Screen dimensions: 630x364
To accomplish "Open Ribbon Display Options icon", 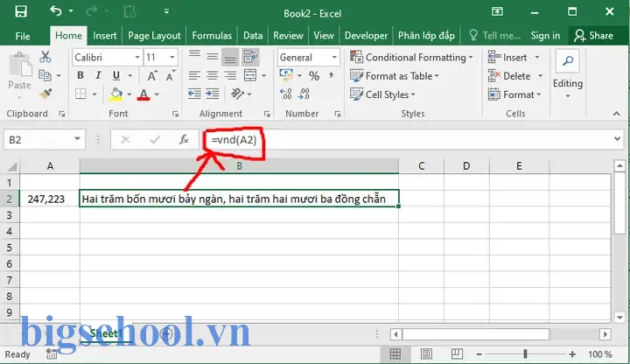I will 497,11.
